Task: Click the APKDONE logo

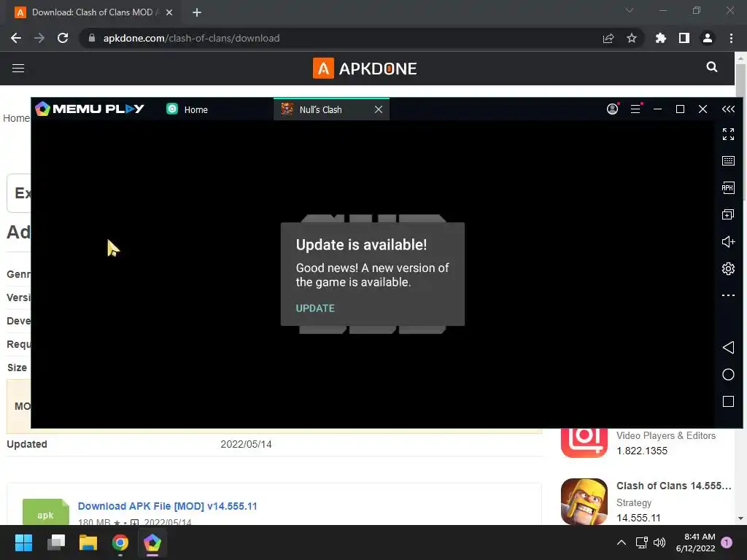Action: tap(365, 69)
